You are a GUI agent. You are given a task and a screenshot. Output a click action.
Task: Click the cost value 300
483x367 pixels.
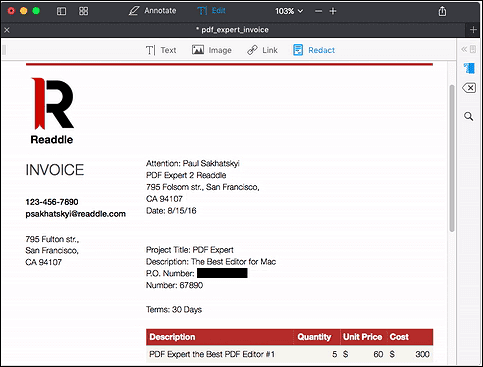pos(422,354)
